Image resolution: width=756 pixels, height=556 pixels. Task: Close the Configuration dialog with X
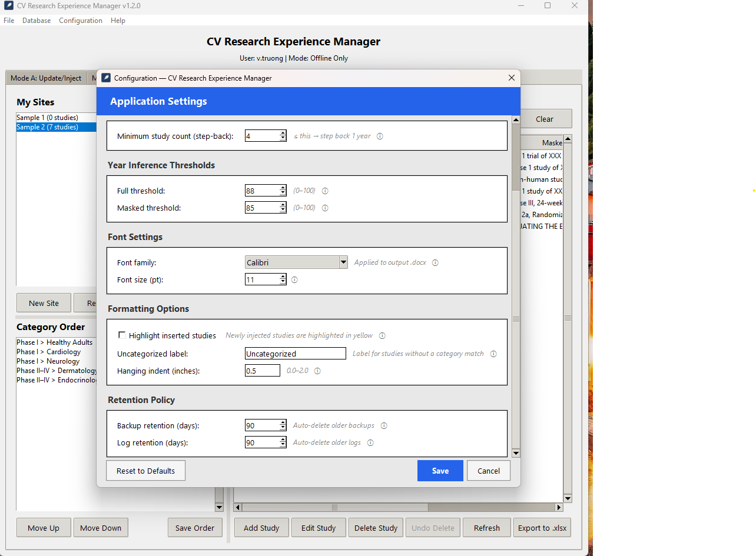(511, 78)
